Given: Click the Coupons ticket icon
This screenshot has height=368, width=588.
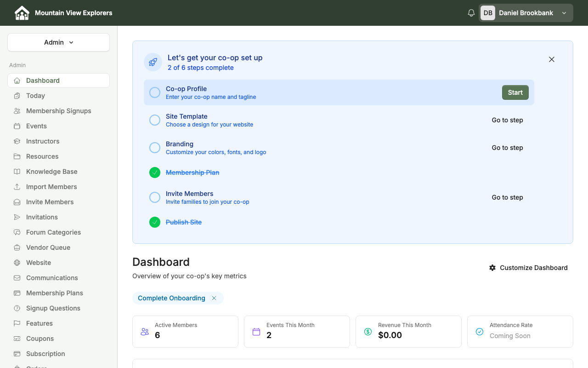Looking at the screenshot, I should pos(17,339).
